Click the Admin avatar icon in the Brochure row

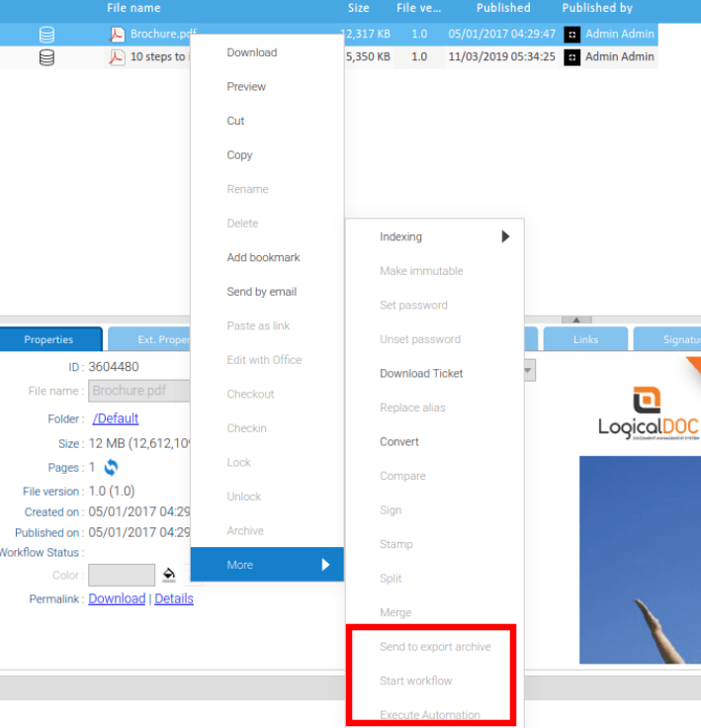(x=571, y=34)
